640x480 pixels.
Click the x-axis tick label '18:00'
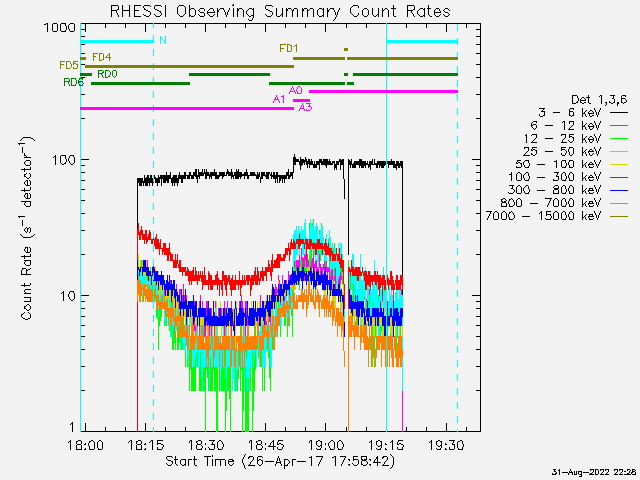(85, 445)
